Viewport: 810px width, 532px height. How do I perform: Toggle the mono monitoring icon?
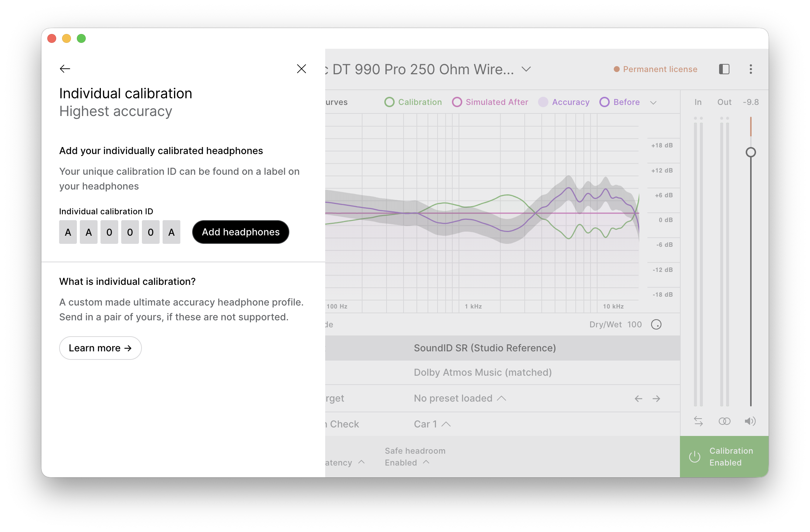pos(724,421)
